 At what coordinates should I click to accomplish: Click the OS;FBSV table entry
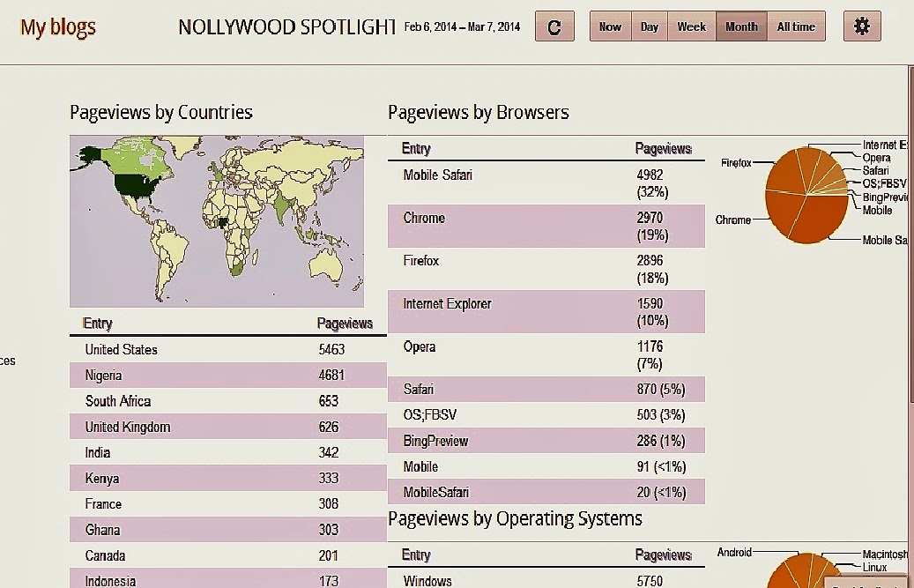pyautogui.click(x=429, y=414)
